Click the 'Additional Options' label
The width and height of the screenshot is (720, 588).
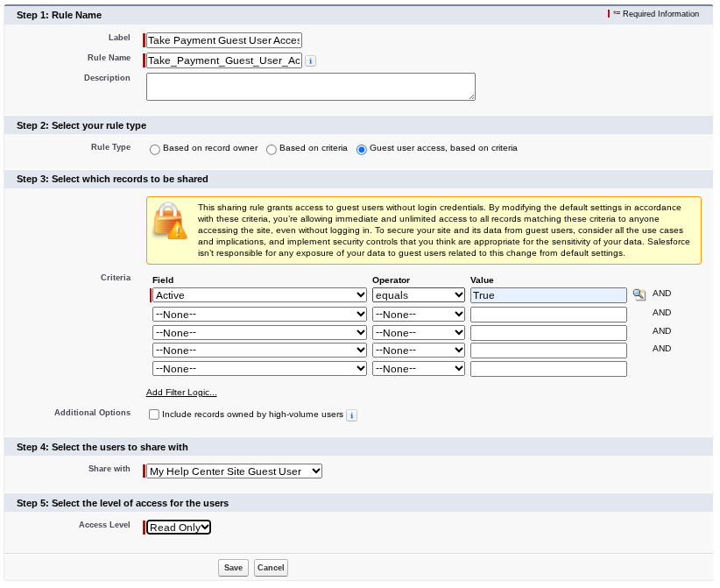[x=92, y=413]
